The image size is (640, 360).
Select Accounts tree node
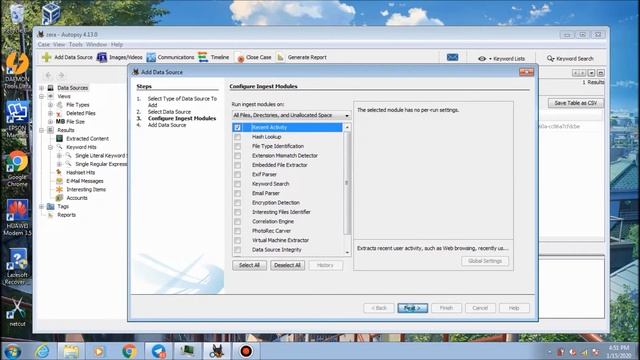click(77, 198)
